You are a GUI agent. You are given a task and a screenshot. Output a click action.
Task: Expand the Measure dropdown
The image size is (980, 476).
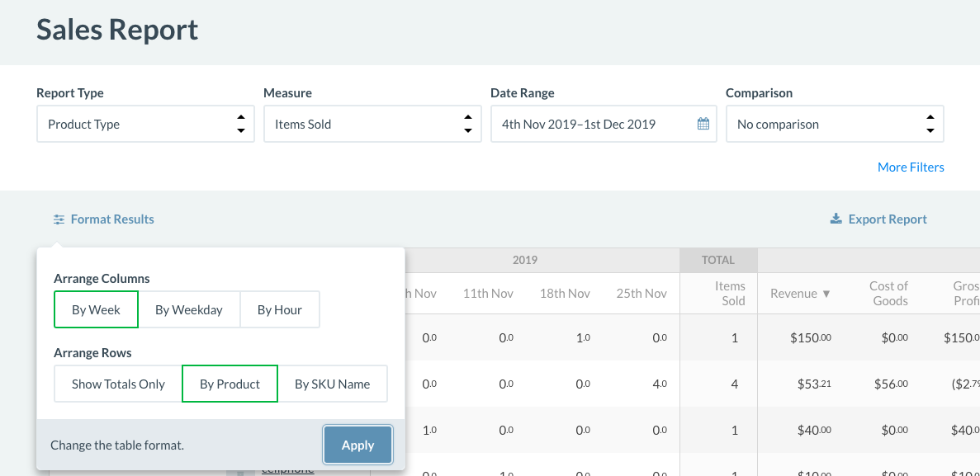point(372,125)
